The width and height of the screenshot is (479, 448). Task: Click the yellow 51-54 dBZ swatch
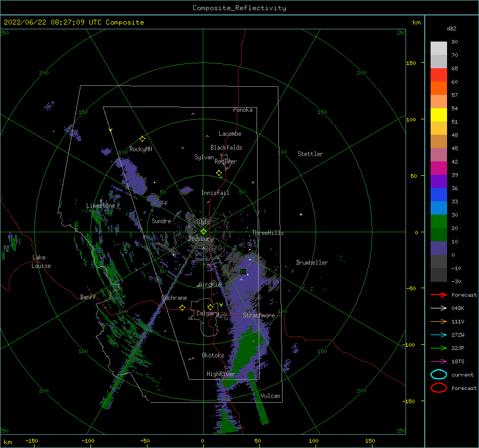[439, 115]
